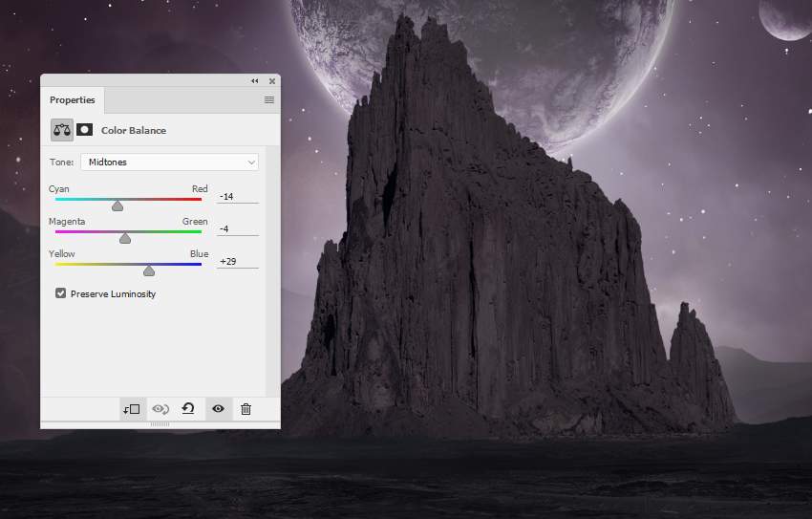Toggle adjustment layer visibility eye icon

[x=218, y=409]
